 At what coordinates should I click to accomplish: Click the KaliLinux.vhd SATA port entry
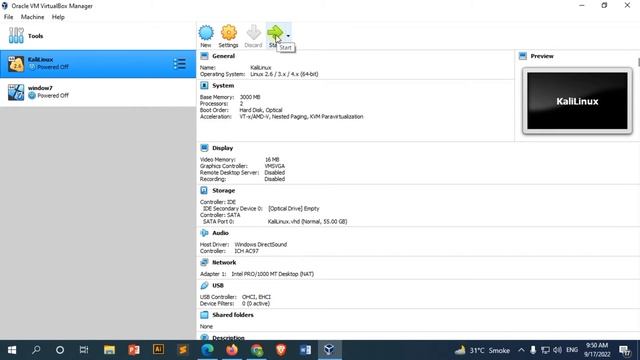click(x=307, y=222)
